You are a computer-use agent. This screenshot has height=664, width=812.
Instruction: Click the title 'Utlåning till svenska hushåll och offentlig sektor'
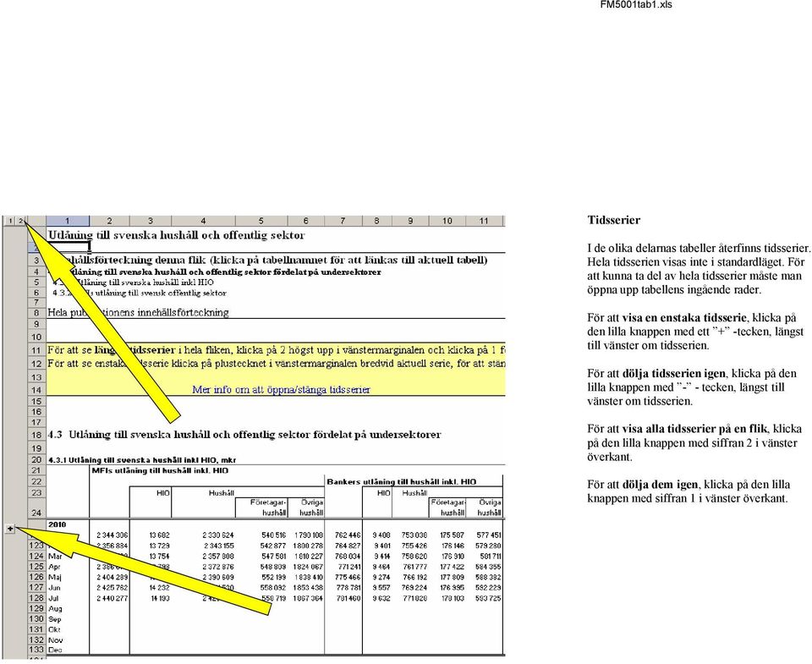[x=177, y=236]
